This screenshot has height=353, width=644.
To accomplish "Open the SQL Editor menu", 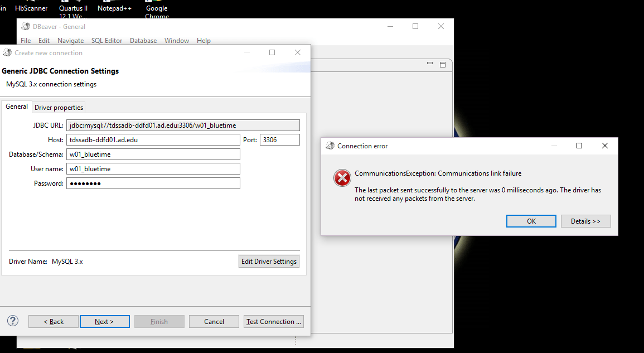I will tap(106, 40).
